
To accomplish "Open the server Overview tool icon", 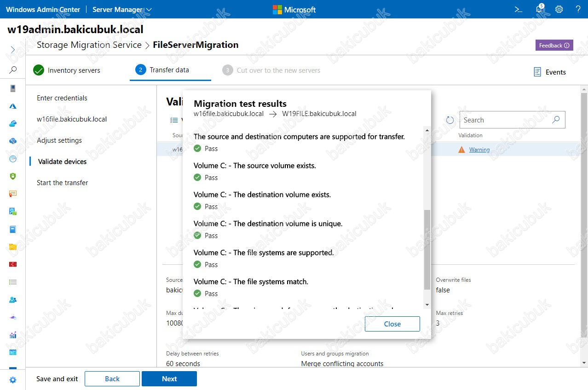I will click(13, 88).
